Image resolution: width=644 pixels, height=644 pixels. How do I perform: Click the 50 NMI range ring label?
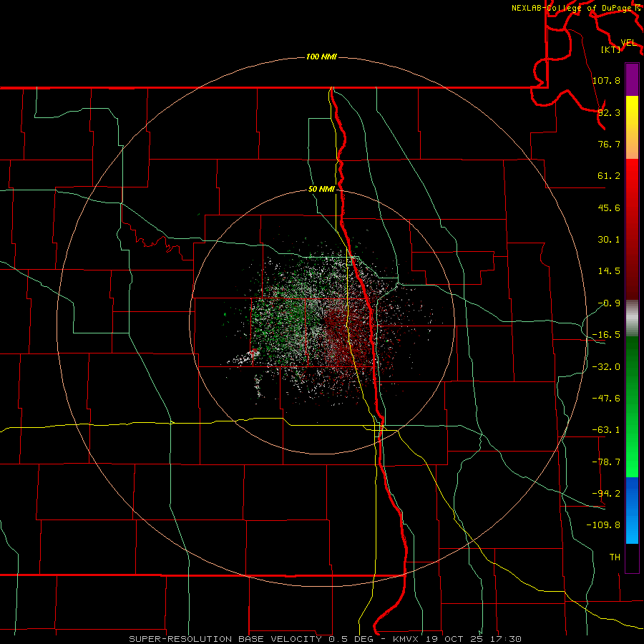[321, 189]
